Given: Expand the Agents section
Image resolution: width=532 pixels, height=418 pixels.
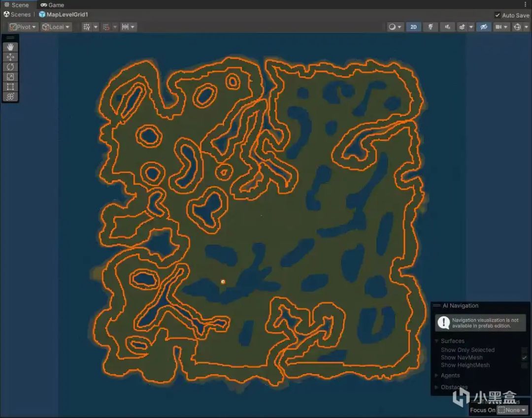Looking at the screenshot, I should click(x=436, y=375).
